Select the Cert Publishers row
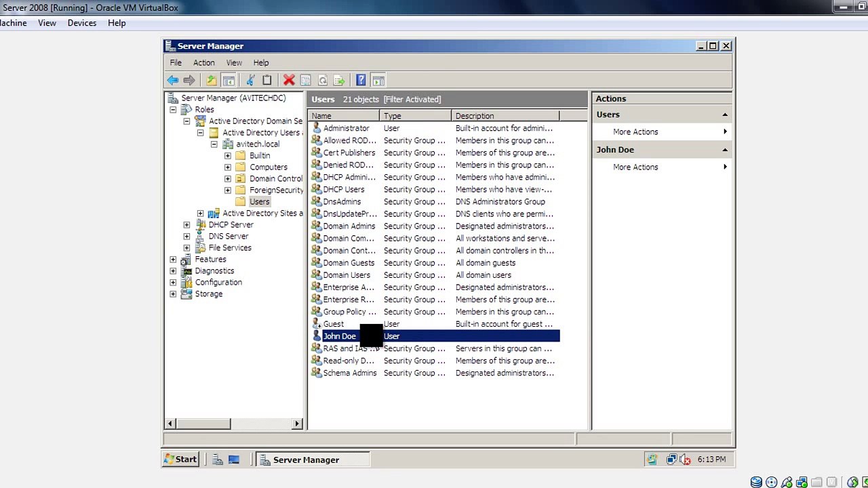 pyautogui.click(x=434, y=152)
